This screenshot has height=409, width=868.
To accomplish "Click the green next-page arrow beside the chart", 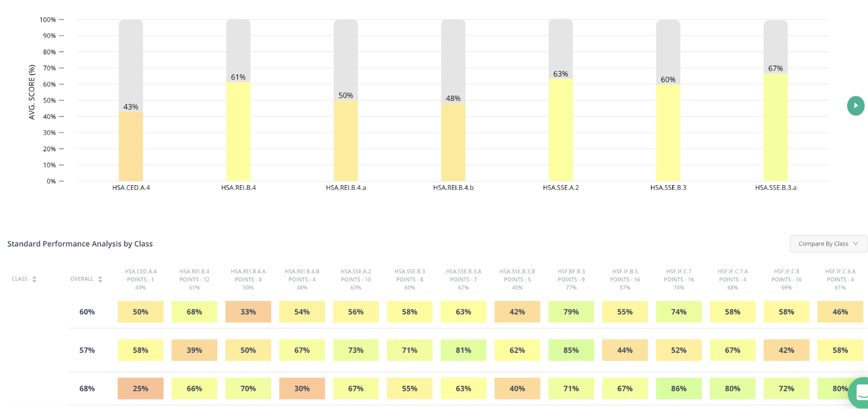I will pyautogui.click(x=855, y=106).
